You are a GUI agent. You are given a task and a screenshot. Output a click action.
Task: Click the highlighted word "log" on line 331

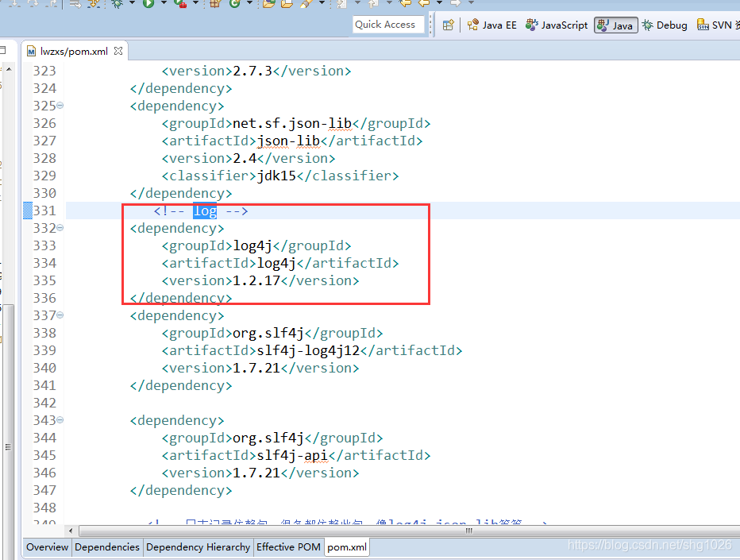tap(205, 210)
